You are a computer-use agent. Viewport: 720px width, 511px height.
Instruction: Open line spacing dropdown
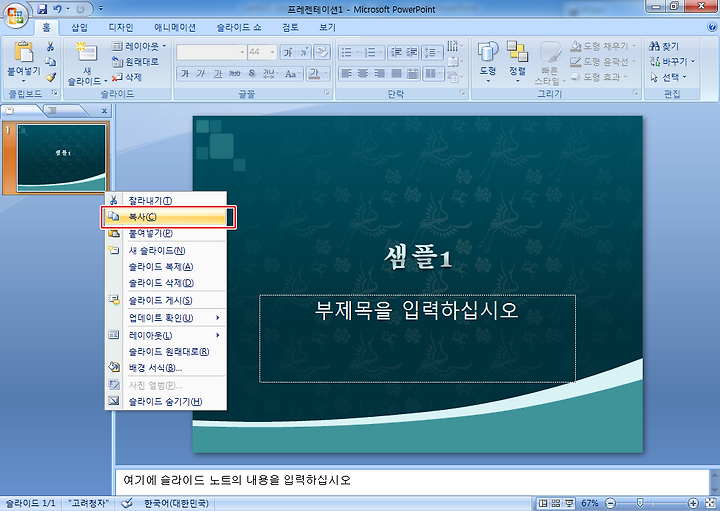point(432,52)
